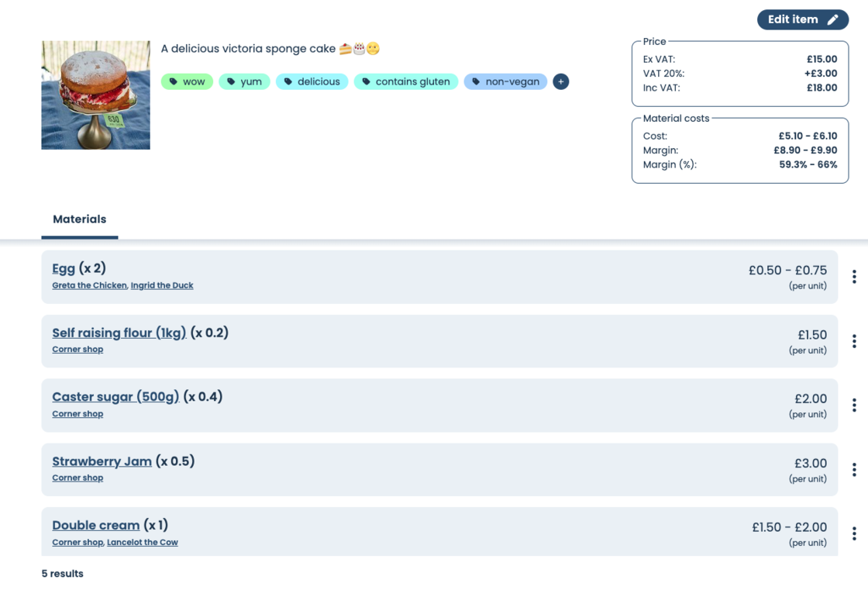Open Strawberry Jam material link
868x590 pixels.
tap(102, 461)
